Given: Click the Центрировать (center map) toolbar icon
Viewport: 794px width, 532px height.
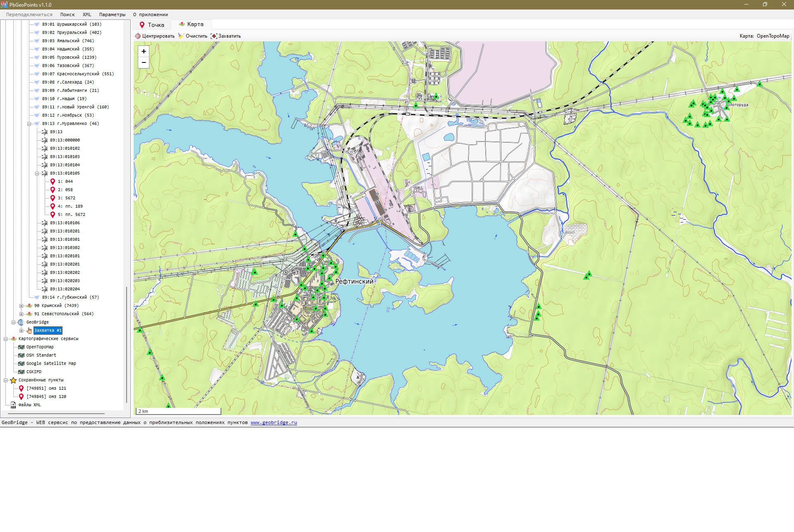Looking at the screenshot, I should point(138,36).
